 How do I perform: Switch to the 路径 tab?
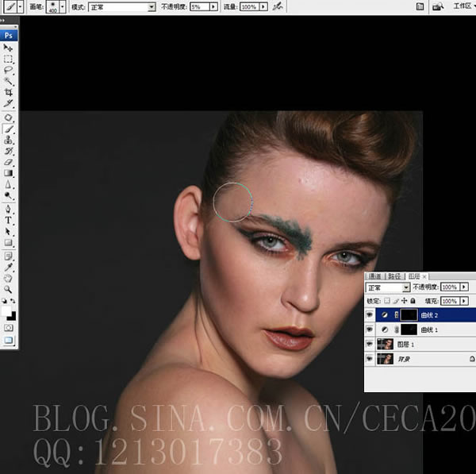394,276
